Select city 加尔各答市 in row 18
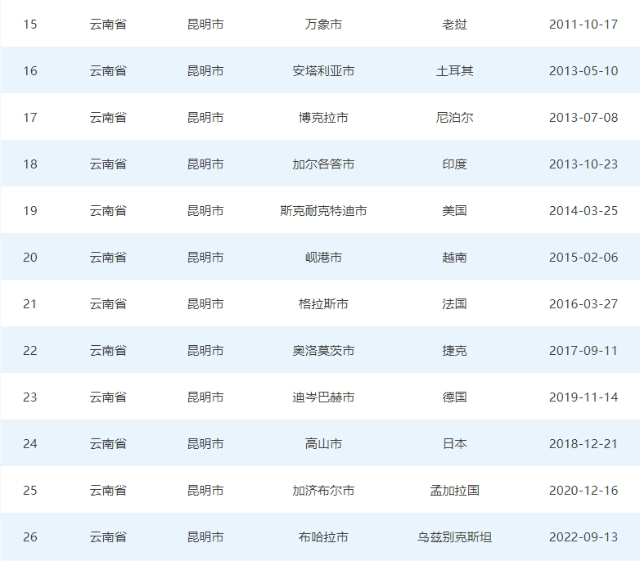Screen dimensions: 640x561 pos(323,164)
